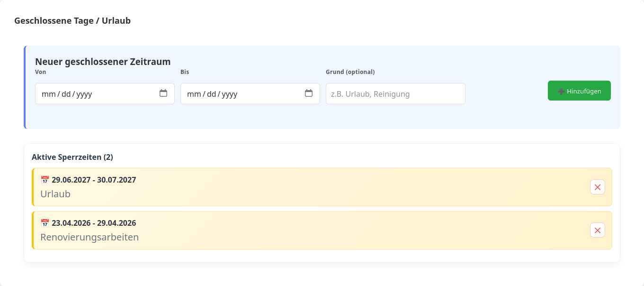Click the Hinzufügen button
Screen dimensions: 644x286
579,90
